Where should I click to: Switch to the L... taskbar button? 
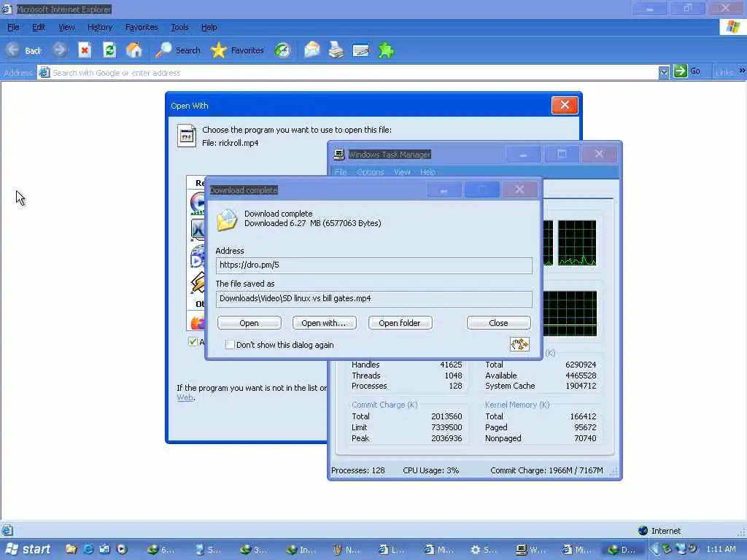(x=392, y=550)
